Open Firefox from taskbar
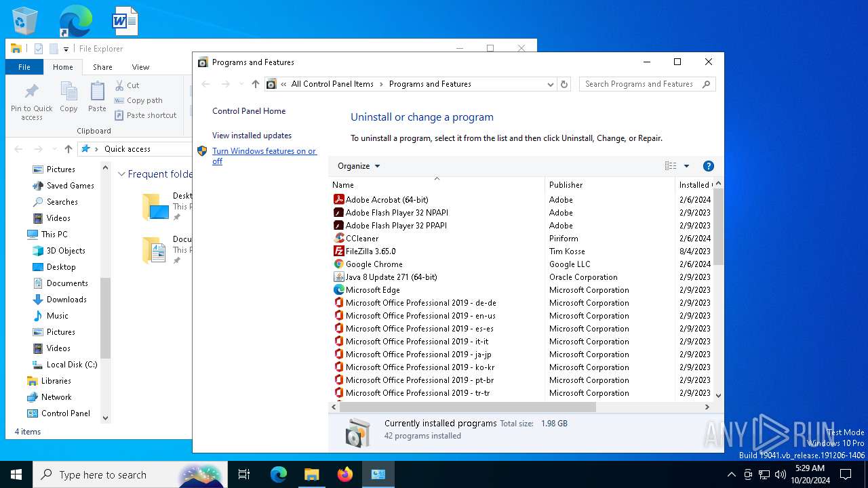 345,474
